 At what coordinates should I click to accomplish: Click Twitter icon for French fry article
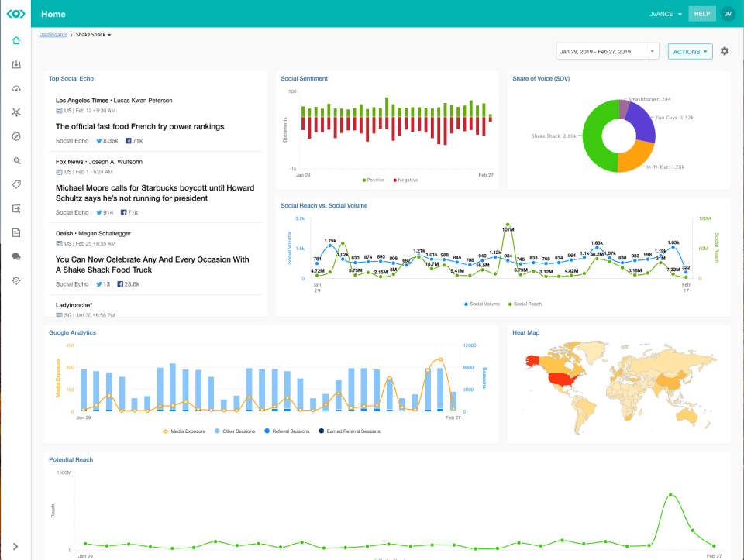99,141
